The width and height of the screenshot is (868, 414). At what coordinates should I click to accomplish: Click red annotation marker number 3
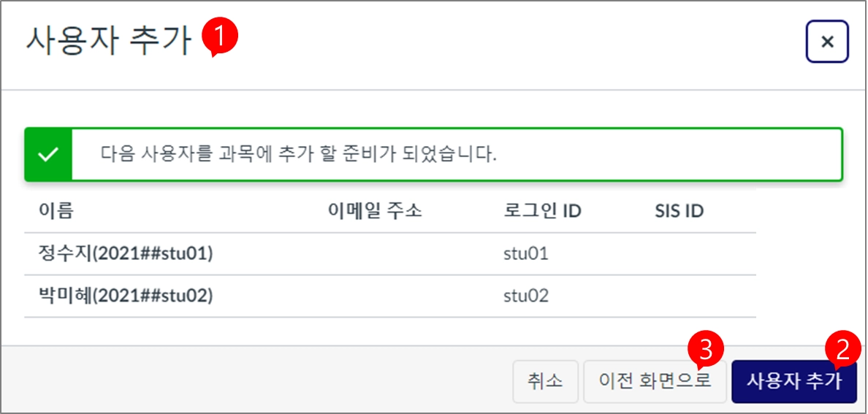coord(706,348)
